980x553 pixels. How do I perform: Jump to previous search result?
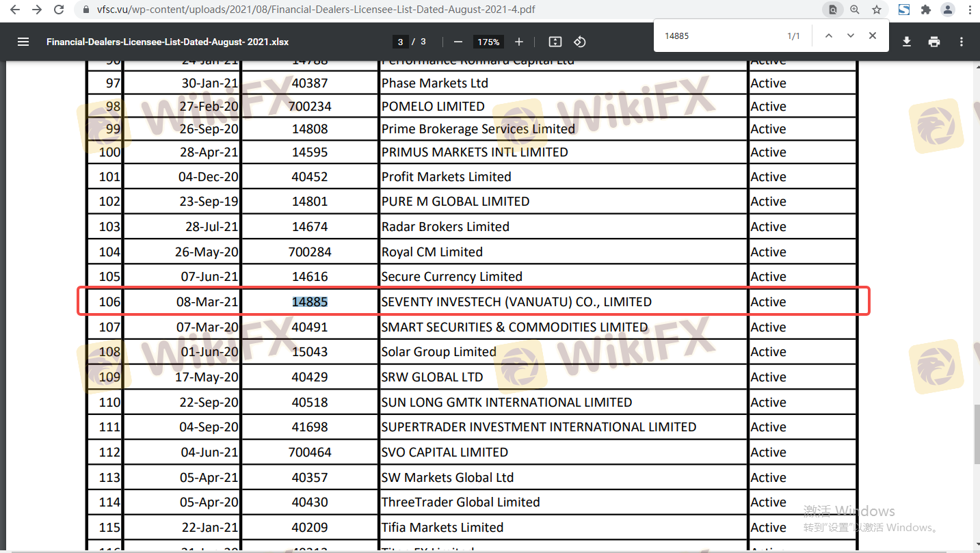pos(829,36)
